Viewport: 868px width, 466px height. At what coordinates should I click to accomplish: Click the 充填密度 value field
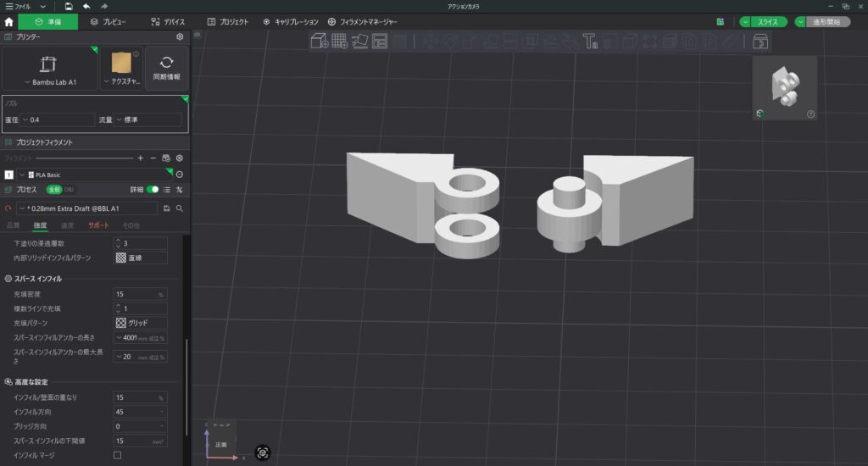(x=141, y=295)
